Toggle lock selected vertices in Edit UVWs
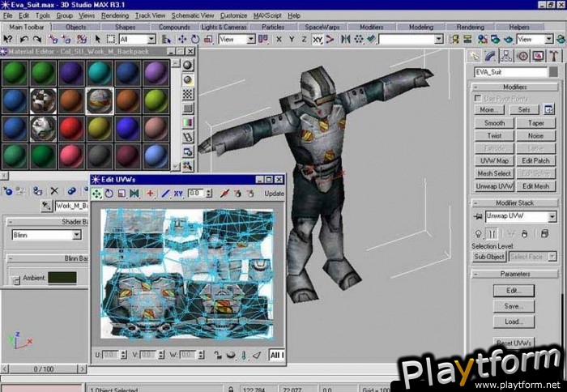This screenshot has height=392, width=567. 218,355
